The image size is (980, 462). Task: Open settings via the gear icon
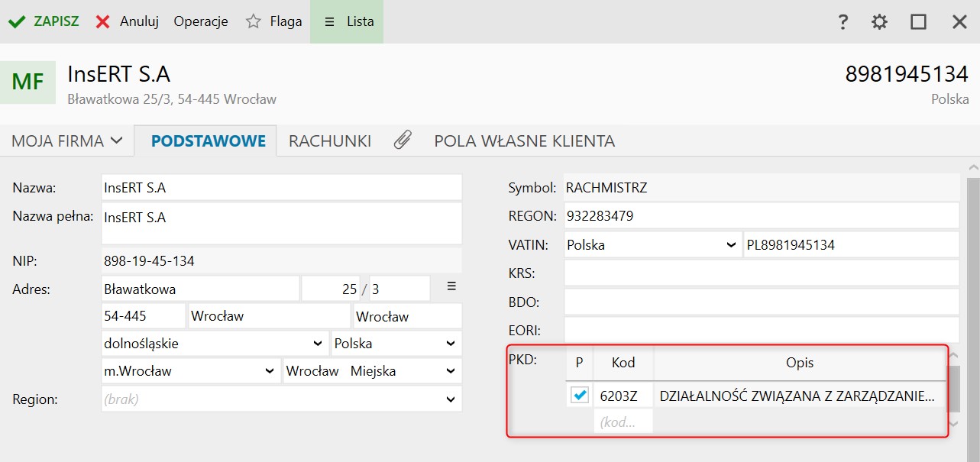[x=880, y=22]
